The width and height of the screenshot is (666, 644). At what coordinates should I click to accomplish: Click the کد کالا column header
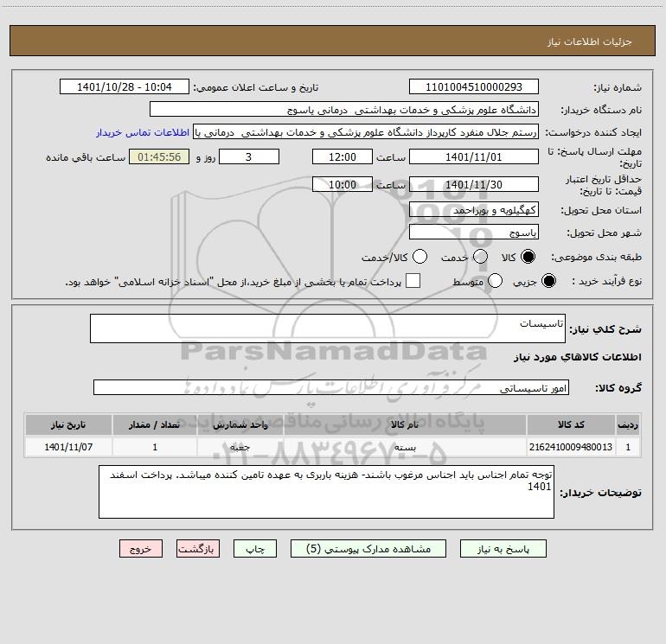[571, 424]
